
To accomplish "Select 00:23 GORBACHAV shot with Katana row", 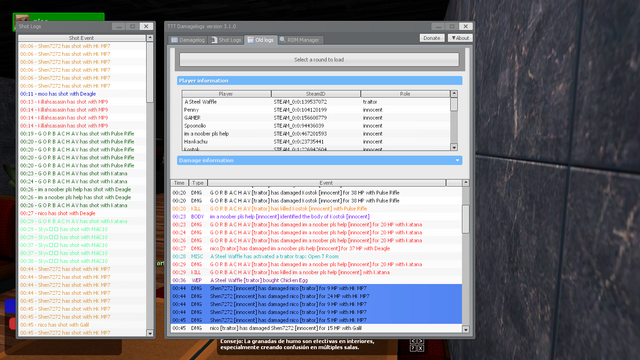I will 82,173.
